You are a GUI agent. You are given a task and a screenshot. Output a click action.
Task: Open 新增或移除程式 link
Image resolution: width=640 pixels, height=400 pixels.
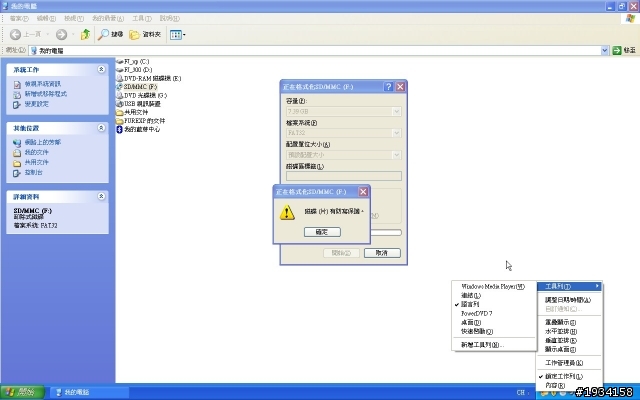point(46,94)
